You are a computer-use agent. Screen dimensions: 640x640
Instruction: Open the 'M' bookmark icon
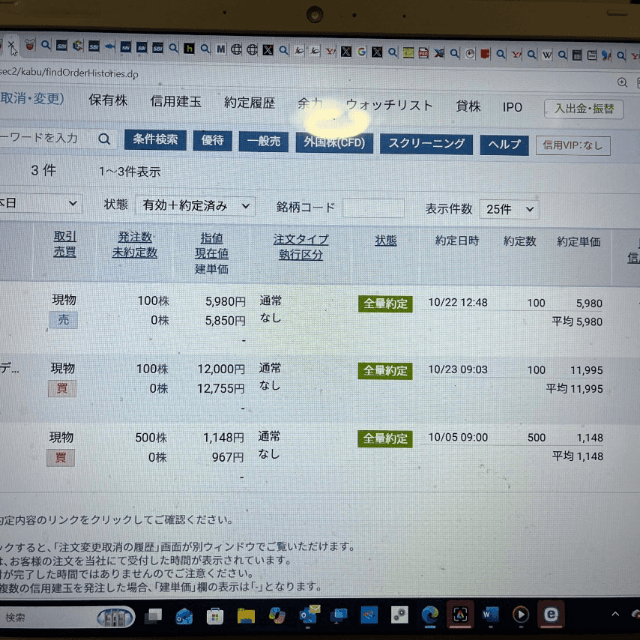click(220, 49)
